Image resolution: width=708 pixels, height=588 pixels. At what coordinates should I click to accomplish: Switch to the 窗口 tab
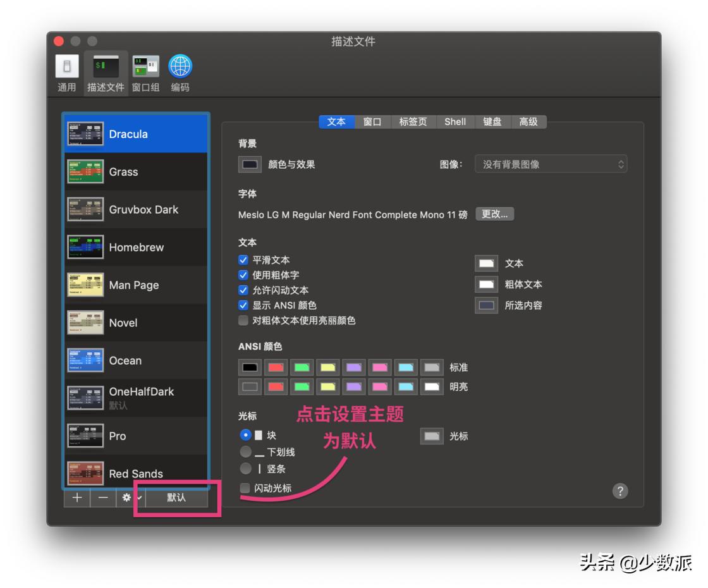tap(372, 122)
